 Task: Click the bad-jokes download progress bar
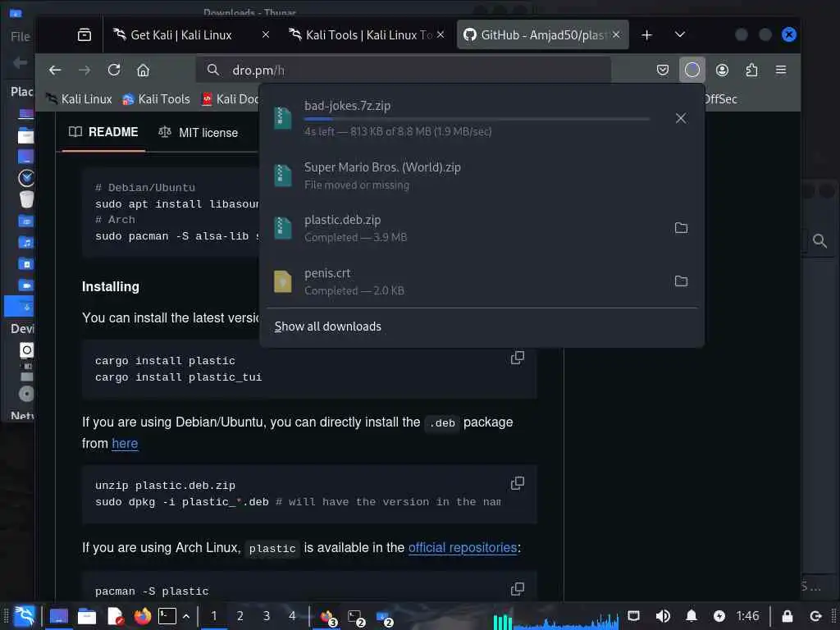(x=477, y=118)
